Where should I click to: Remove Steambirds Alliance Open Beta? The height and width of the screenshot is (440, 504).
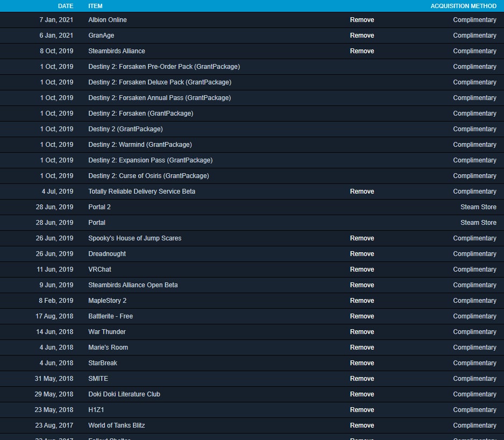coord(362,285)
